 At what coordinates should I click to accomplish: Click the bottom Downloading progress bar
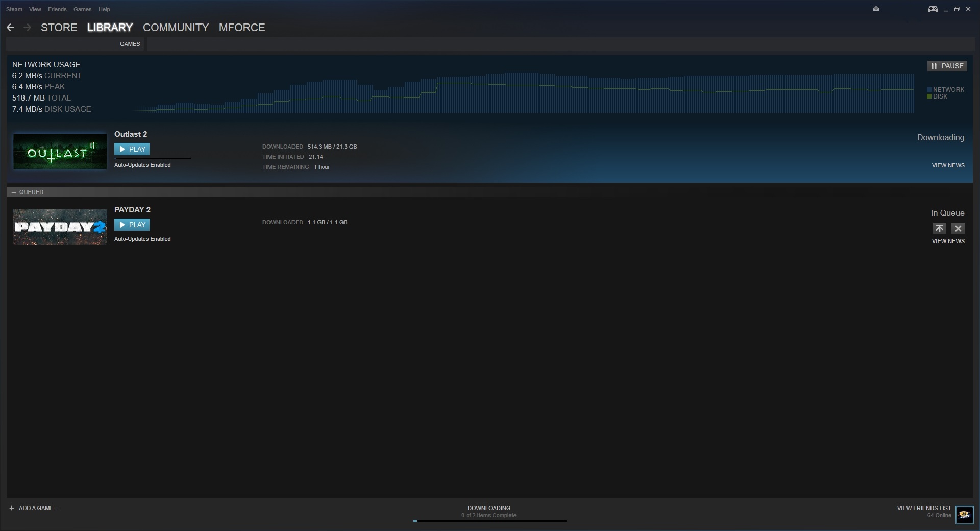489,521
